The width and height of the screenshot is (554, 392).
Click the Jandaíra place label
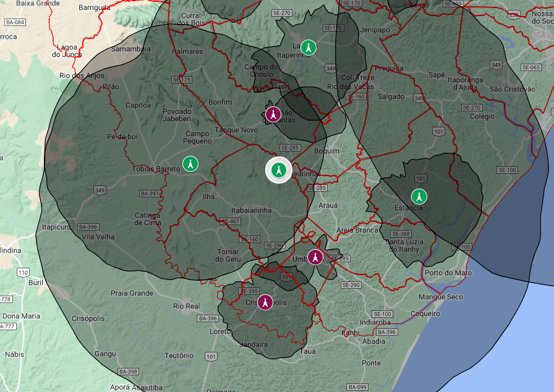tap(254, 344)
